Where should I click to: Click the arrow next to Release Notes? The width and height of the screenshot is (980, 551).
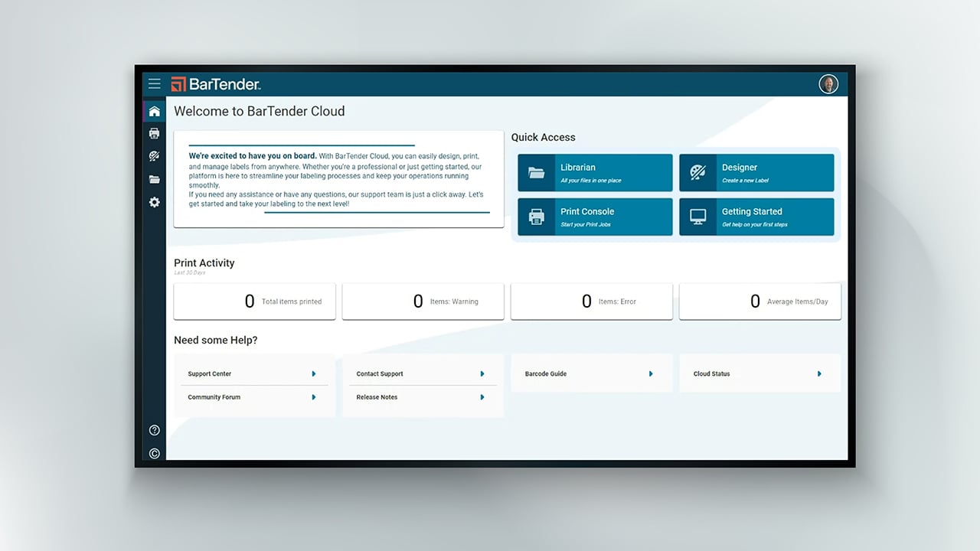[482, 397]
